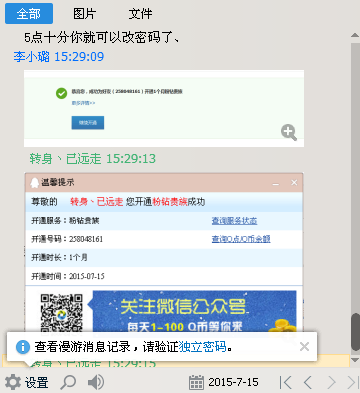The width and height of the screenshot is (360, 393).
Task: Click the search magnifier icon in bottom bar
Action: click(x=68, y=382)
